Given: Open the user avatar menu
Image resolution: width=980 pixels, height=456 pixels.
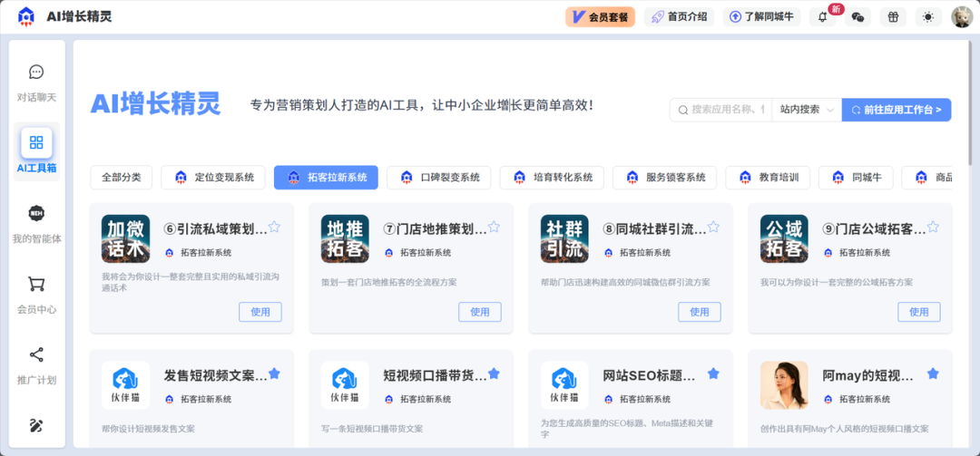Looking at the screenshot, I should pos(961,17).
